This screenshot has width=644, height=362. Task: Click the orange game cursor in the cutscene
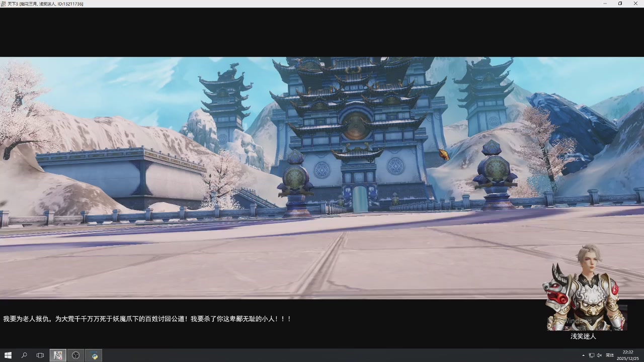443,154
